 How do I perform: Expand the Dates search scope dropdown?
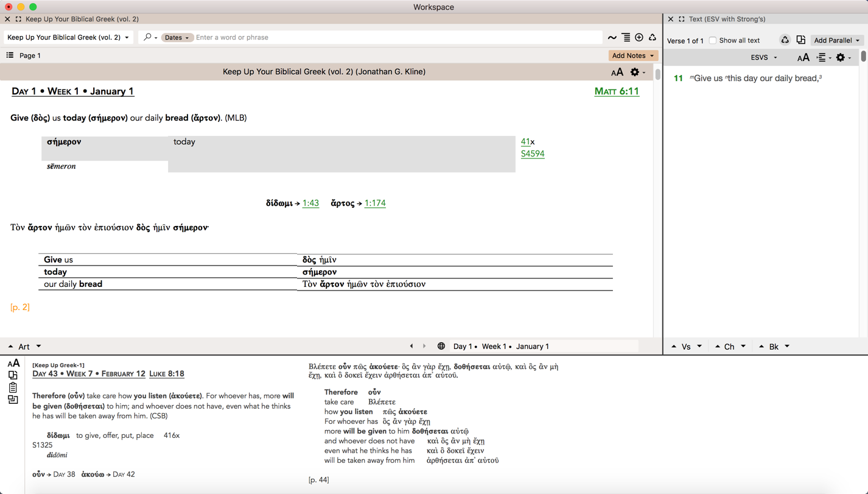tap(177, 38)
